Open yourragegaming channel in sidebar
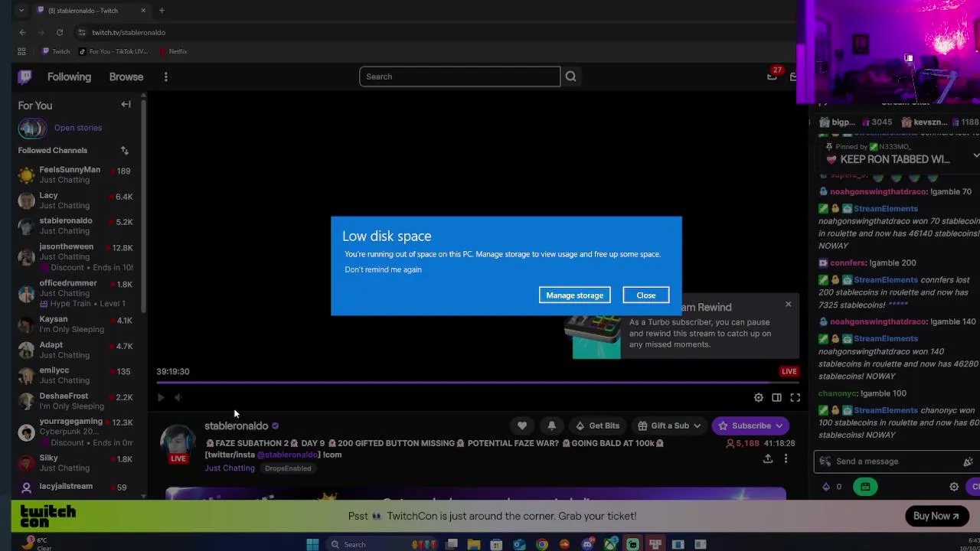This screenshot has width=980, height=551. pos(75,432)
